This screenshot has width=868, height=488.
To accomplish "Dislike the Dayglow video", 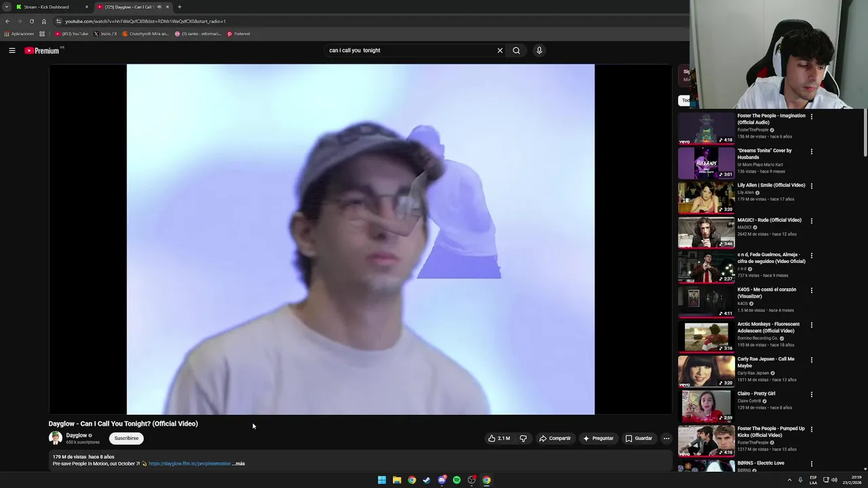I will (x=523, y=439).
